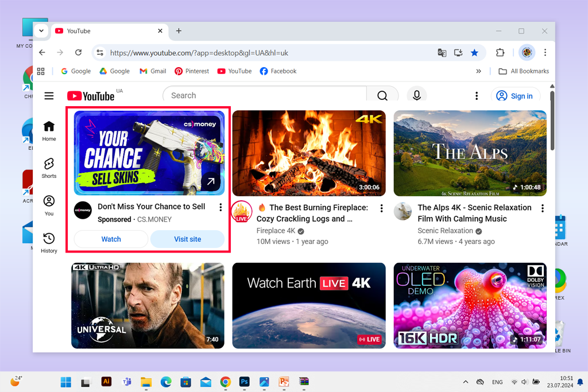Expand the tab search dropdown arrow
The width and height of the screenshot is (588, 392).
pos(41,31)
